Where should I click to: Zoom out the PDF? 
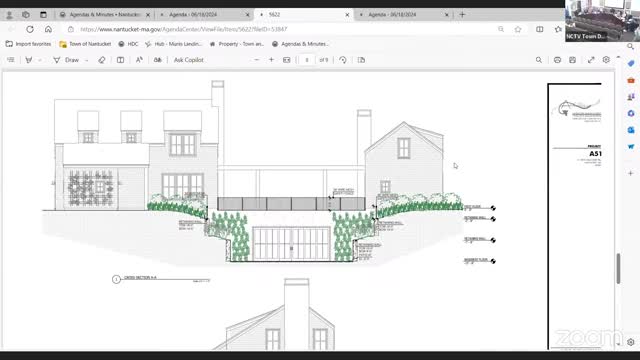(257, 60)
